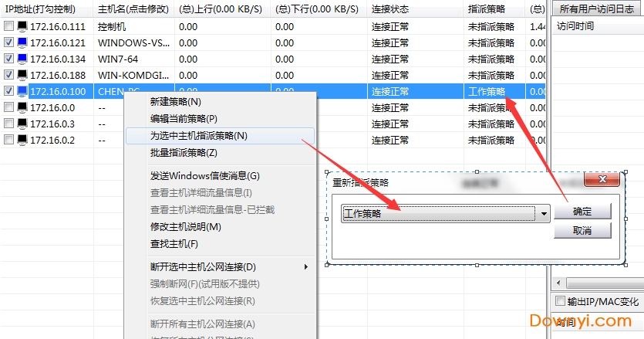Uncheck the 172.16.0.121 host checkbox

tap(8, 42)
